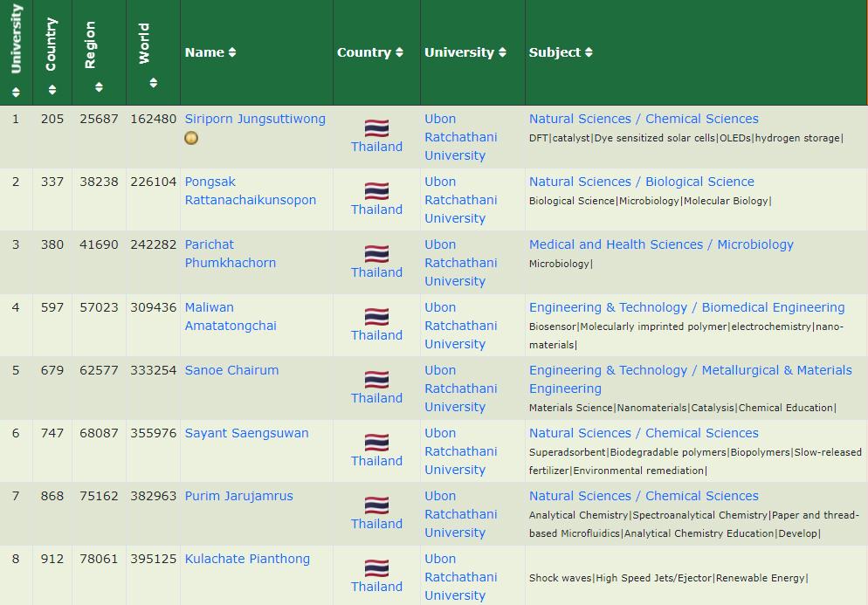Click Thailand flag in Sanoe Chairum row

tap(376, 380)
